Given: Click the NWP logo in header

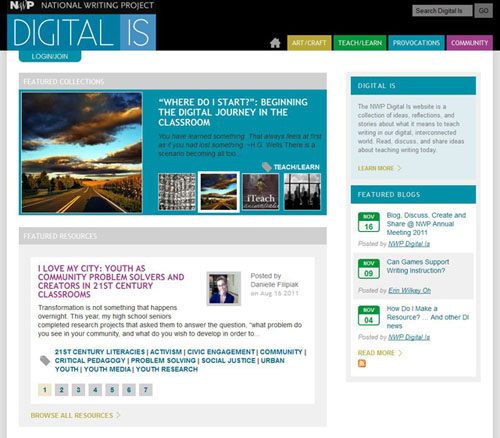Looking at the screenshot, I should [x=22, y=6].
